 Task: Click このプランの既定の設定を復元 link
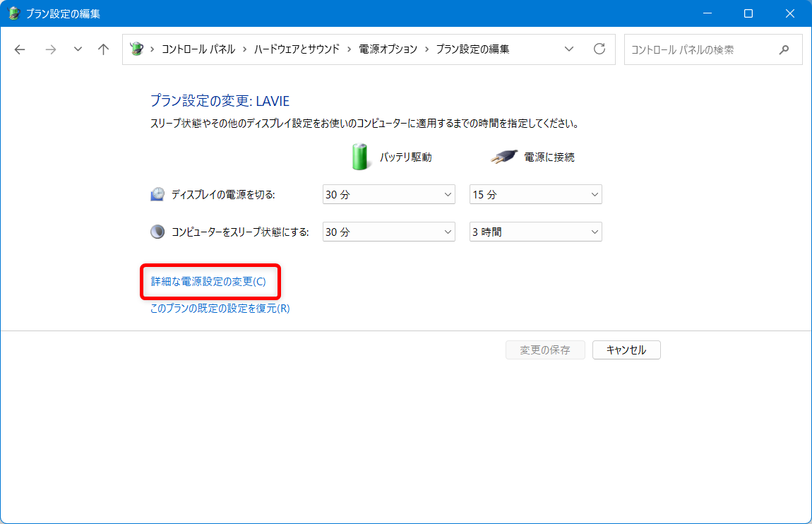[x=219, y=308]
